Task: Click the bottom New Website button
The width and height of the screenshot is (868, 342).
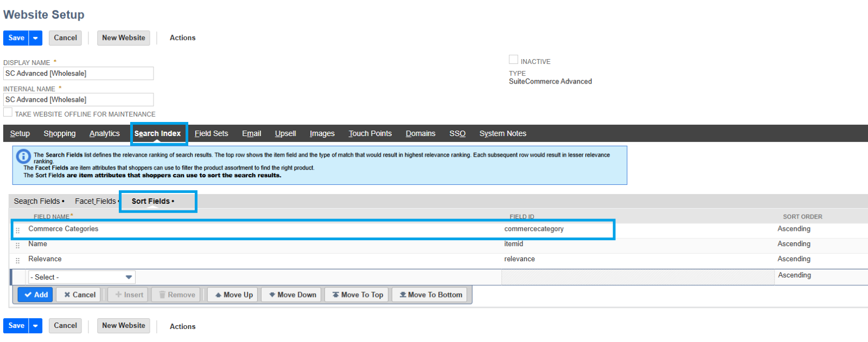Action: (x=124, y=326)
